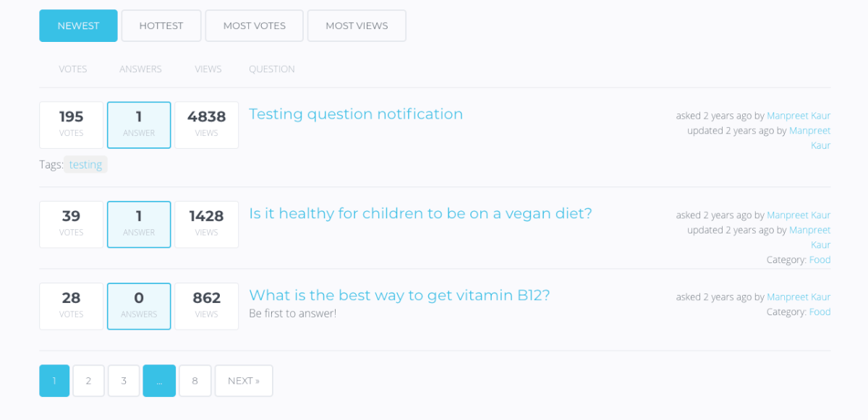
Task: Open the question 'Testing question notification'
Action: coord(355,114)
